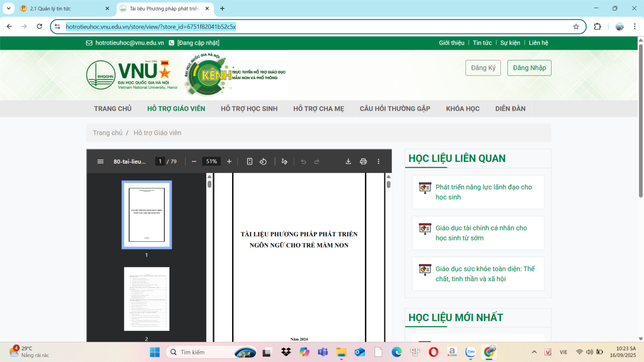Zoom out of the PDF
The height and width of the screenshot is (362, 644).
[x=194, y=161]
